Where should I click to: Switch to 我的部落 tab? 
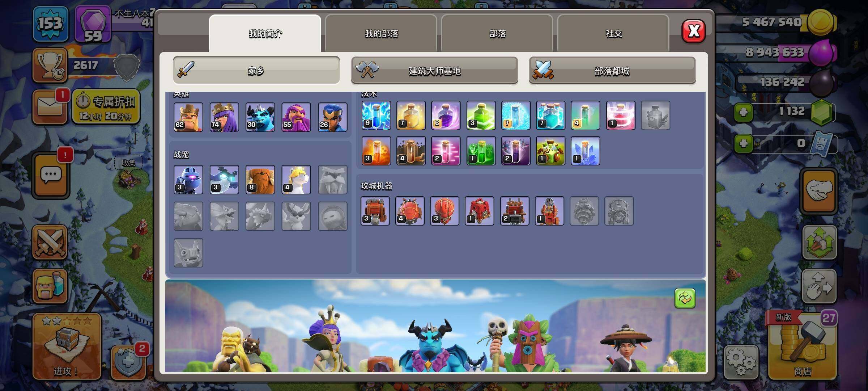coord(381,34)
